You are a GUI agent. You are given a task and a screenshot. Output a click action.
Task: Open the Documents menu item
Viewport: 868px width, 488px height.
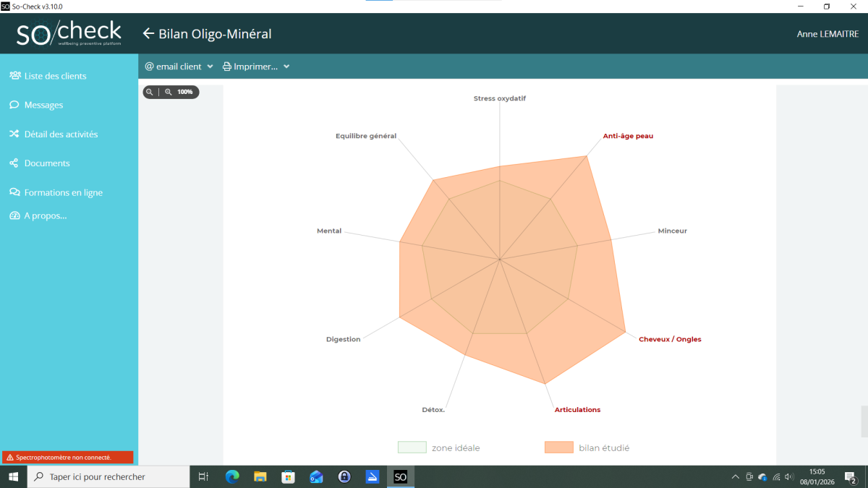pyautogui.click(x=47, y=163)
